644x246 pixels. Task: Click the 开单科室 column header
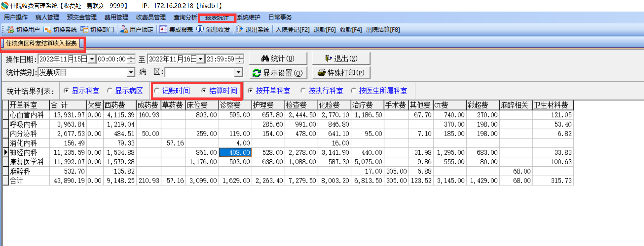coord(29,105)
